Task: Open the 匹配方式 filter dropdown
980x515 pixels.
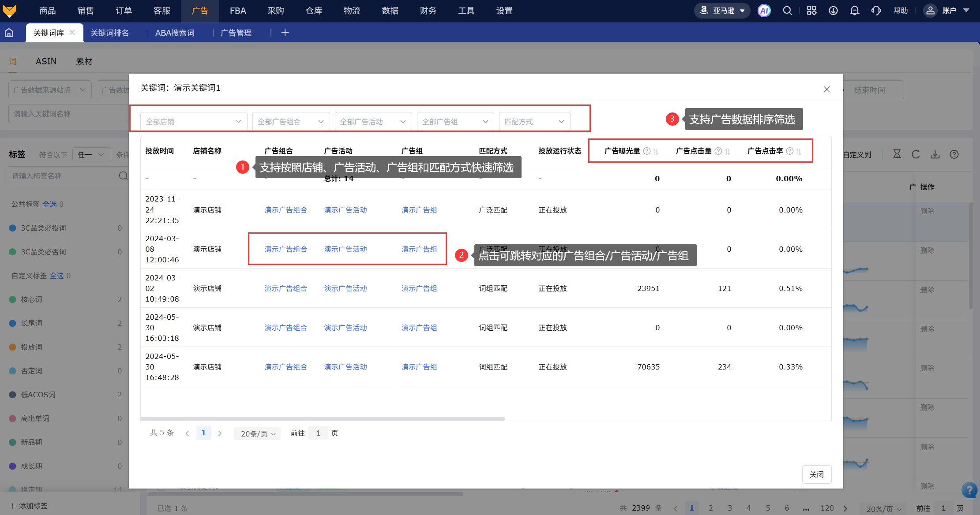Action: click(534, 121)
